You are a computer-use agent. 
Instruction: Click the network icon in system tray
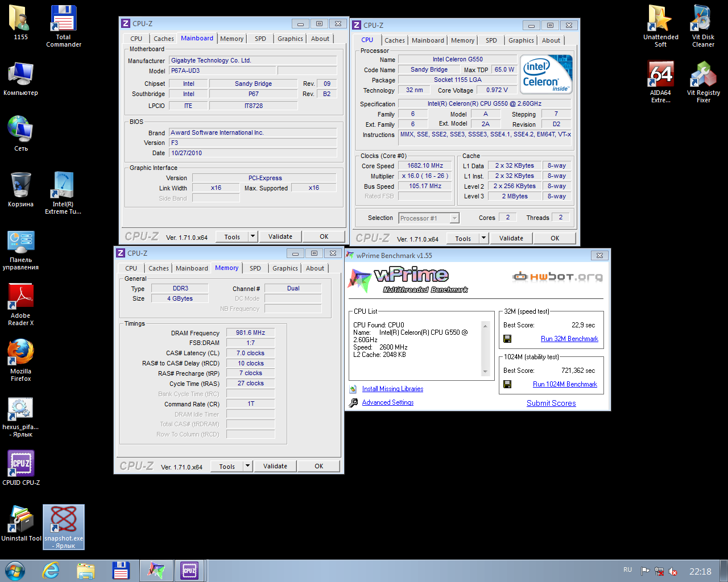tap(659, 571)
